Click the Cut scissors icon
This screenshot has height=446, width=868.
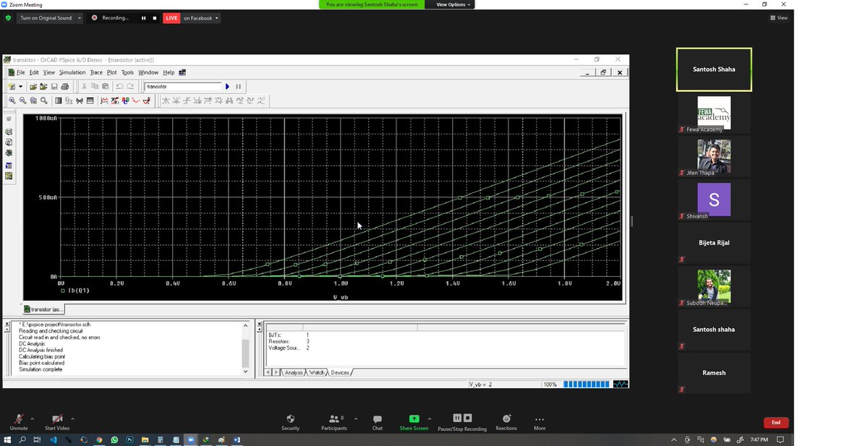(84, 86)
